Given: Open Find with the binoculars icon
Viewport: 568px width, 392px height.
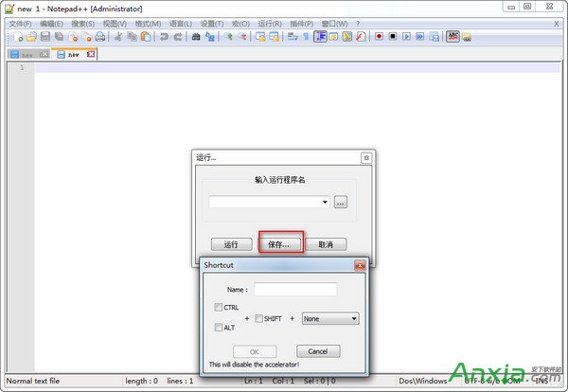Looking at the screenshot, I should (x=196, y=37).
